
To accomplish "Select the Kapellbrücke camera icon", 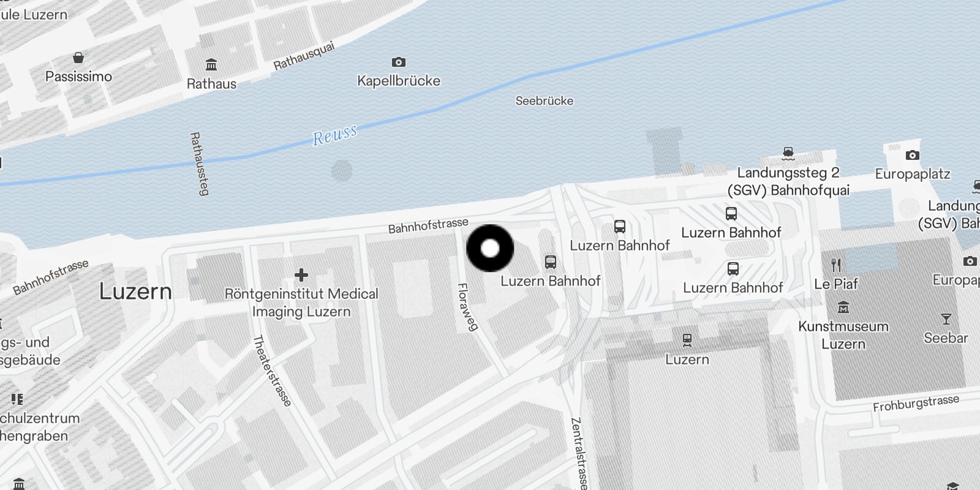I will click(399, 62).
